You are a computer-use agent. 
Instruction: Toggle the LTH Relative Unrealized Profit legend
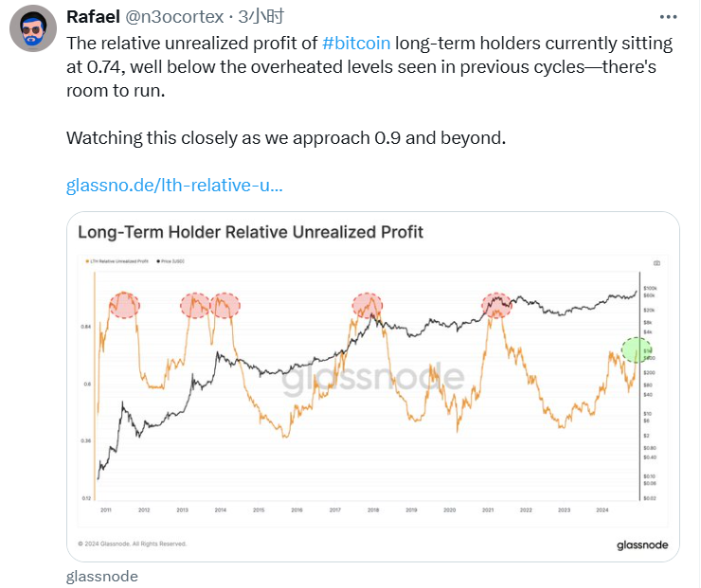click(x=117, y=261)
